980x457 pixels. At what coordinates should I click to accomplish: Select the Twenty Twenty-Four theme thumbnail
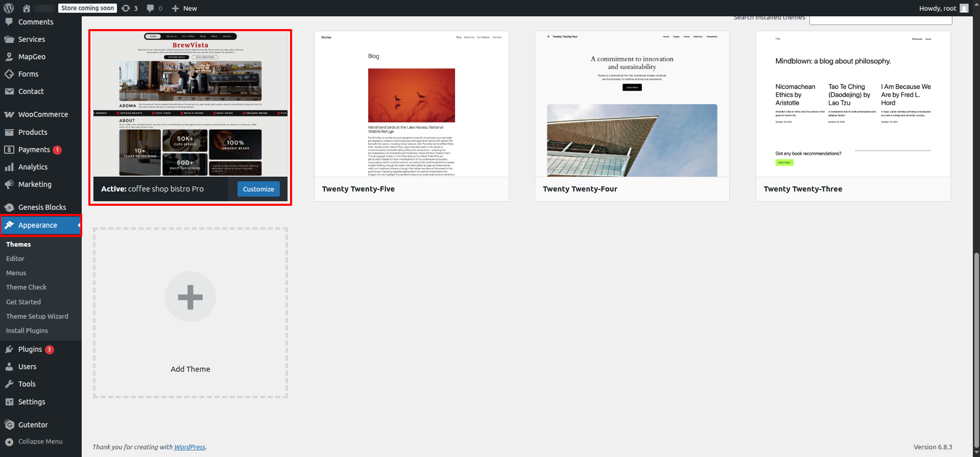(632, 104)
